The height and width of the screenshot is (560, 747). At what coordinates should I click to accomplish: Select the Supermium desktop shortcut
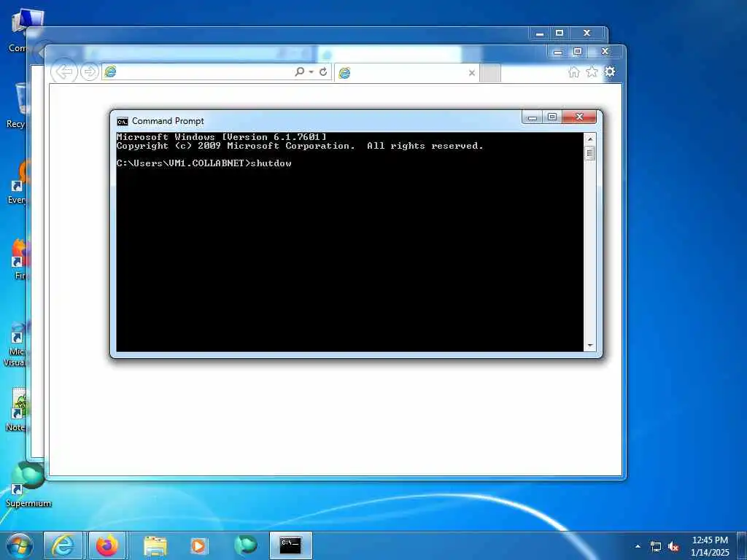coord(28,484)
